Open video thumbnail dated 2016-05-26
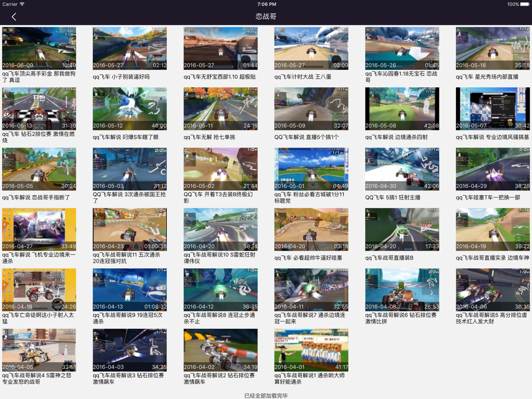532x399 pixels. pyautogui.click(x=402, y=48)
